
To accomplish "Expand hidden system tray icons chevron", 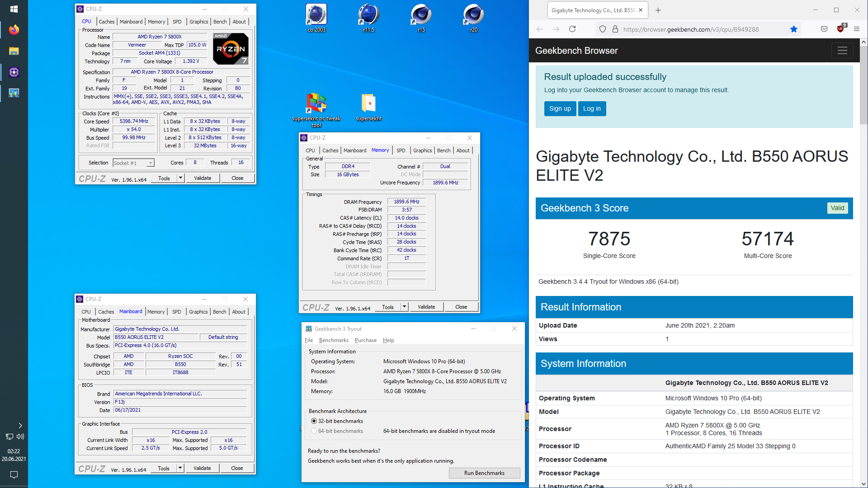I will tap(20, 426).
